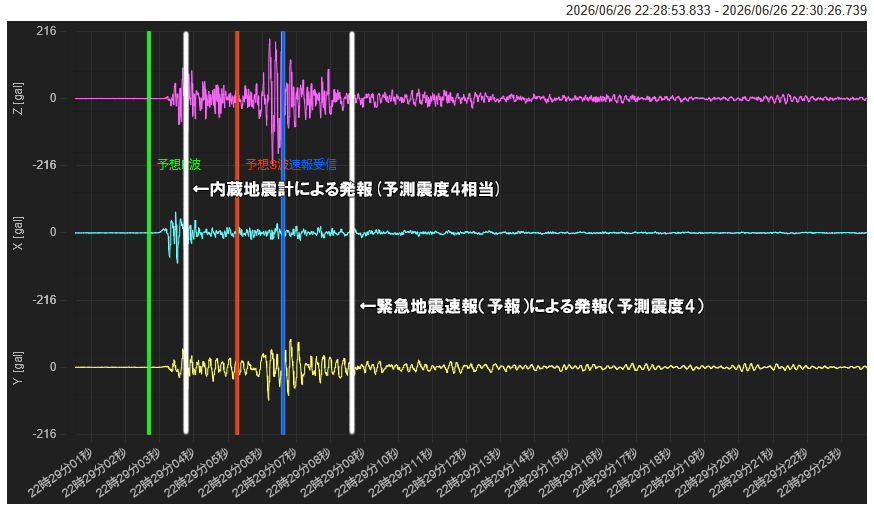Click the Y [gal] axis title
This screenshot has height=510, width=874.
[x=18, y=367]
